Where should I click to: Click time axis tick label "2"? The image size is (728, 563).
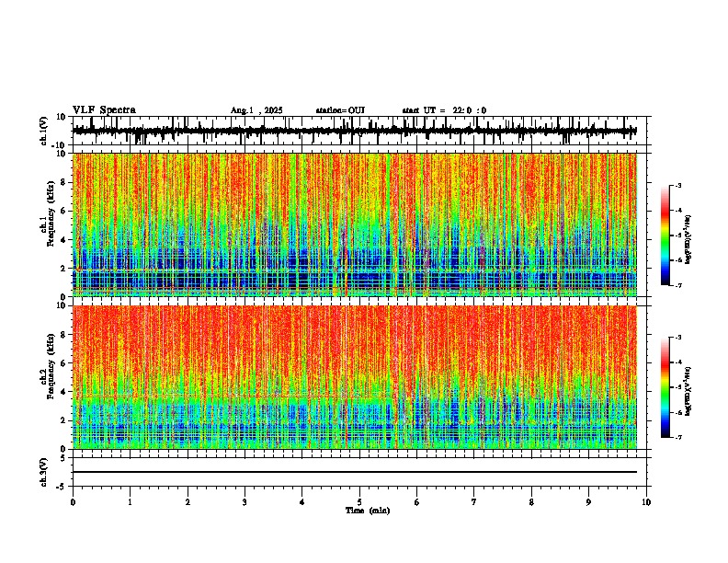[188, 502]
